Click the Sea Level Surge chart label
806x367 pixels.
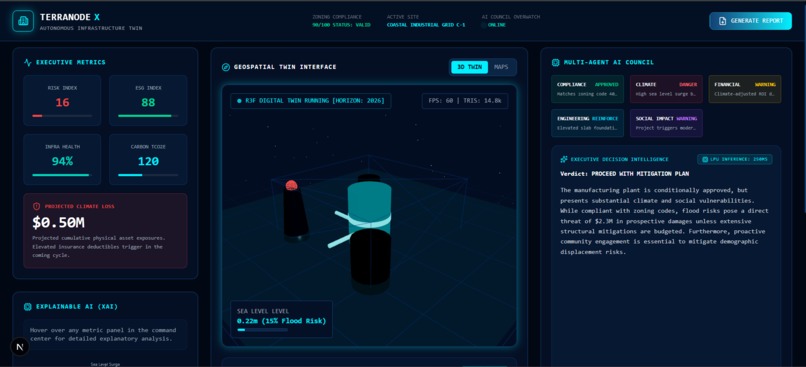105,364
